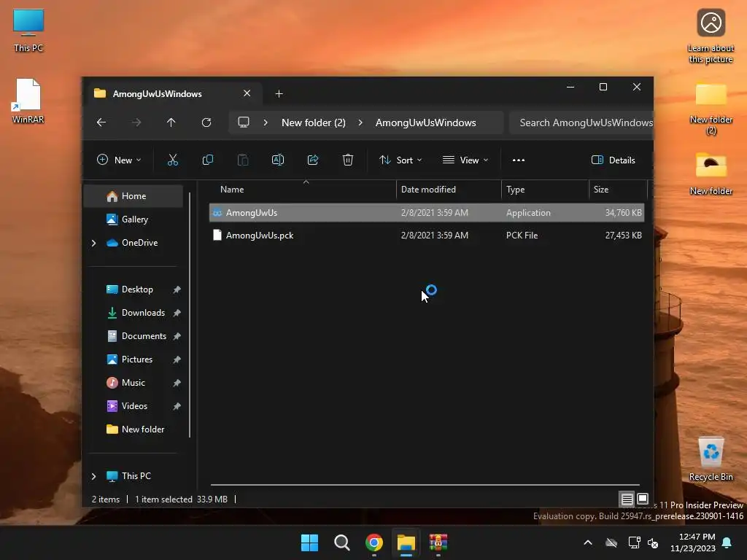Open the New dropdown menu
This screenshot has height=560, width=747.
(119, 160)
